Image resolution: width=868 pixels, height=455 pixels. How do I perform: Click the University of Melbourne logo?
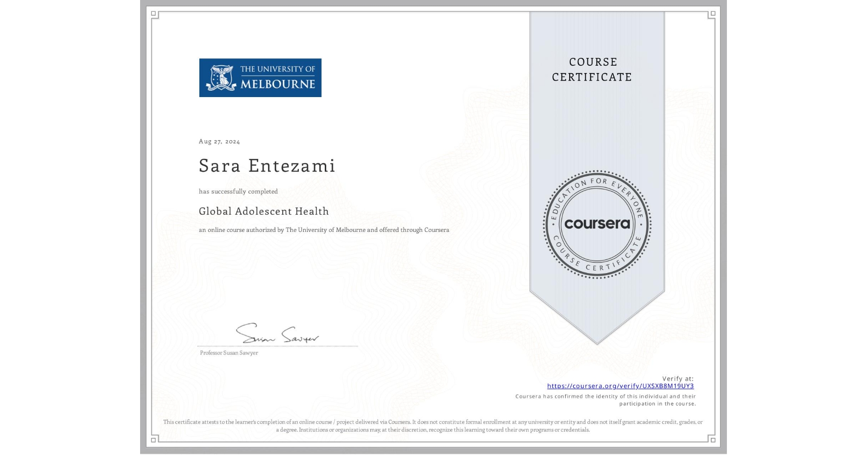260,77
